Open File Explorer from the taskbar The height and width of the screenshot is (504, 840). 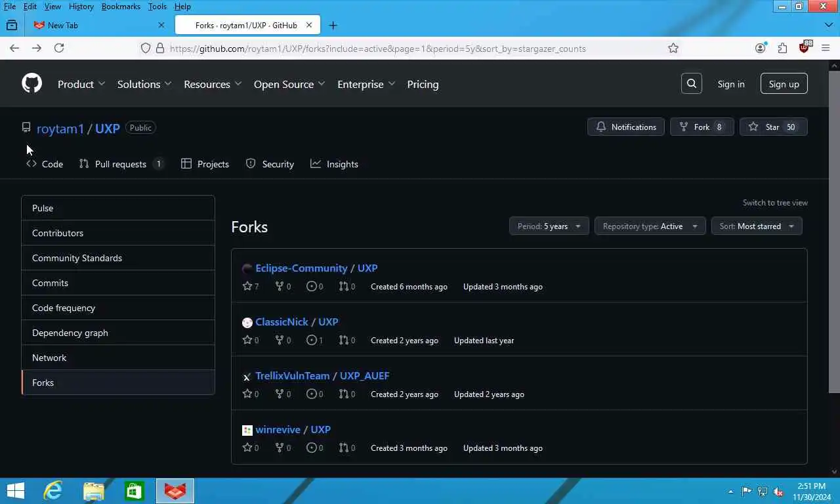94,491
